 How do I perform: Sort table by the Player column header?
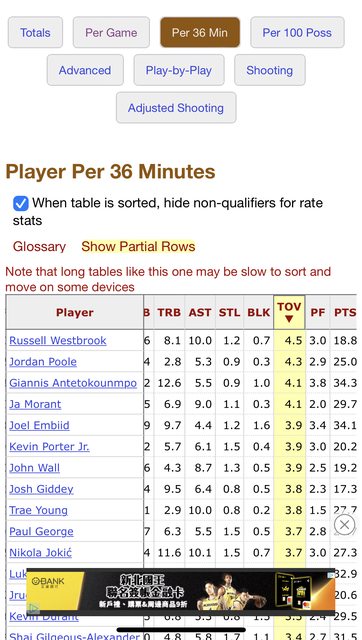(x=75, y=313)
